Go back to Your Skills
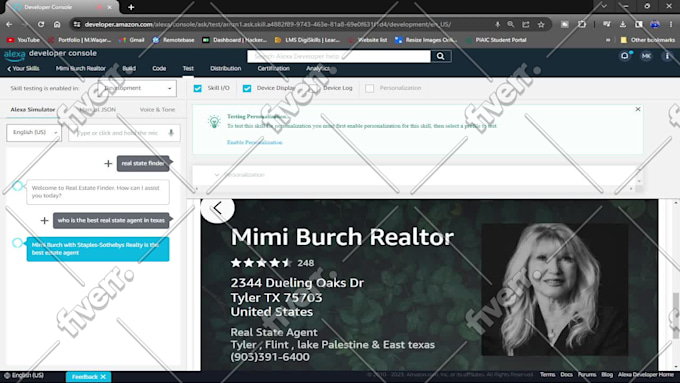Screen dimensions: 680x383 (23, 69)
